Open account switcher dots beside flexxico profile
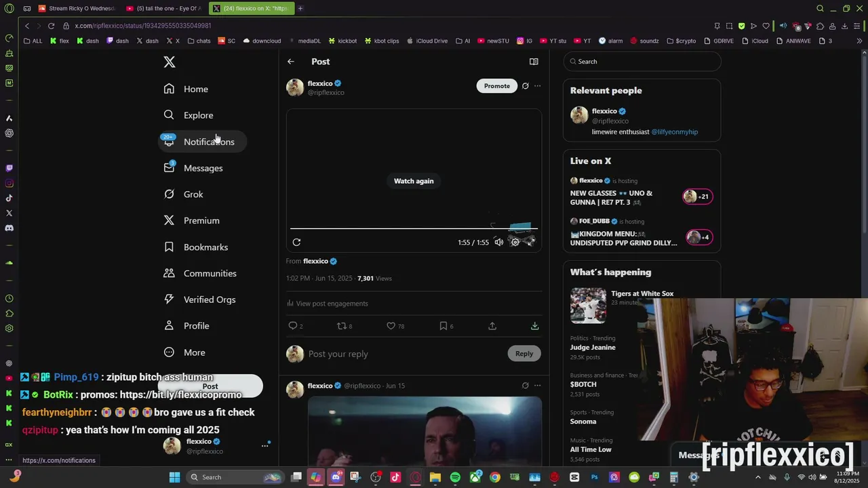Image resolution: width=868 pixels, height=488 pixels. 265,446
